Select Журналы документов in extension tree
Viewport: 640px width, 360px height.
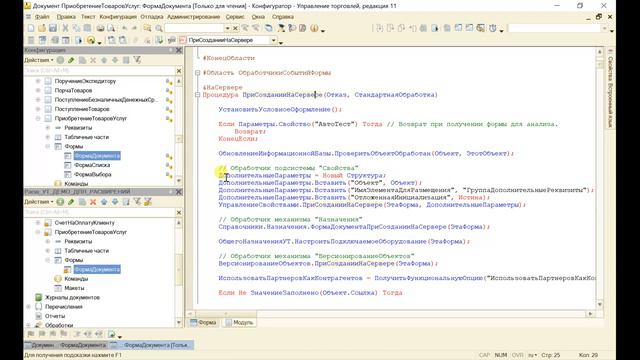click(x=72, y=298)
